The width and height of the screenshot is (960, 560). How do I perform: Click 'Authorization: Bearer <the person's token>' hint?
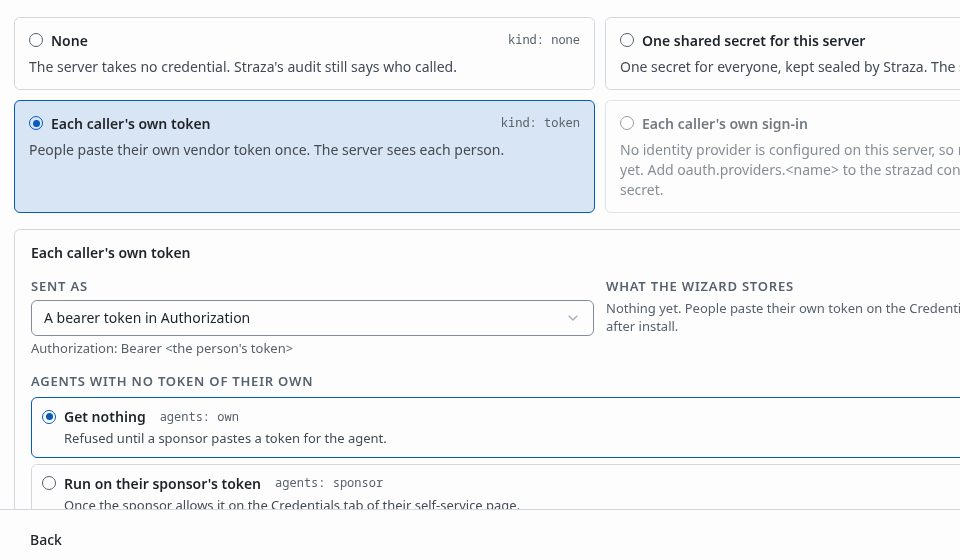pos(162,348)
